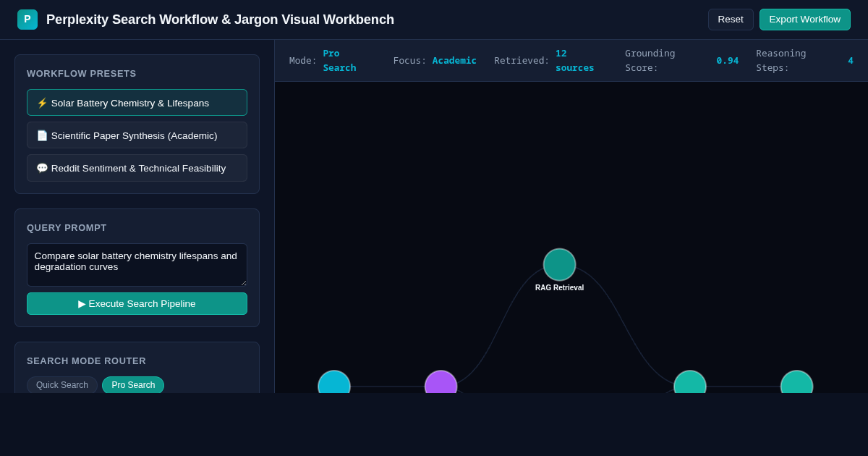868x456 pixels.
Task: Select the cyan workflow node
Action: point(334,382)
